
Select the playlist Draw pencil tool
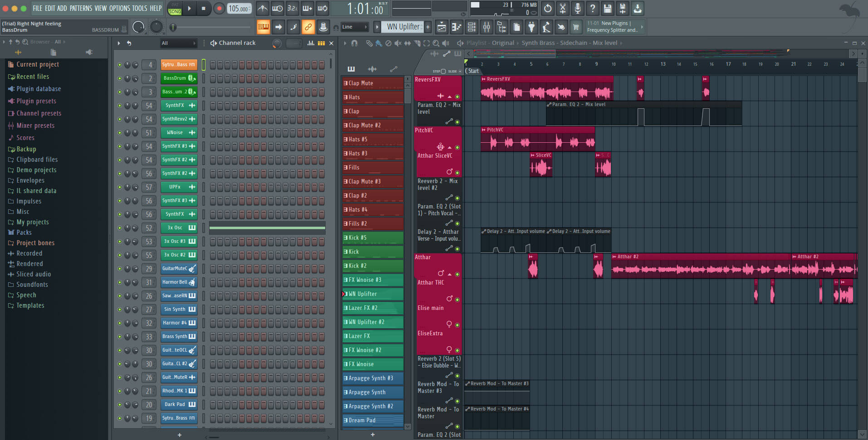pos(369,43)
